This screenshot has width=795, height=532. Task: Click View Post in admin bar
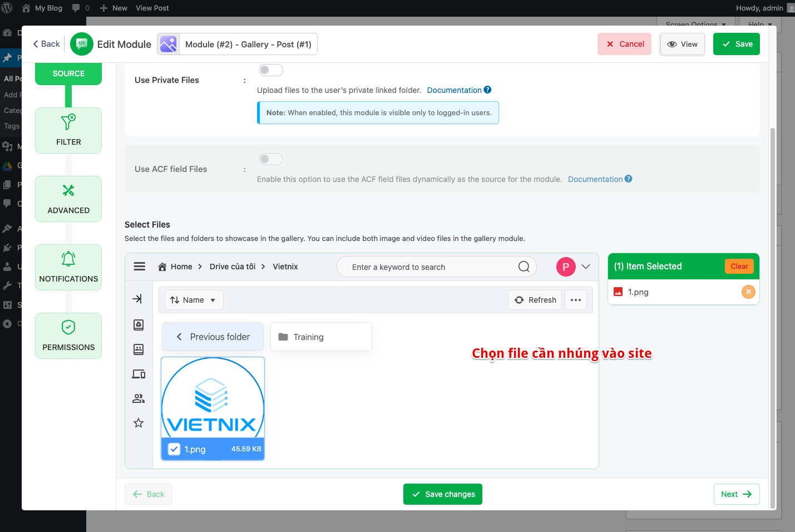152,8
